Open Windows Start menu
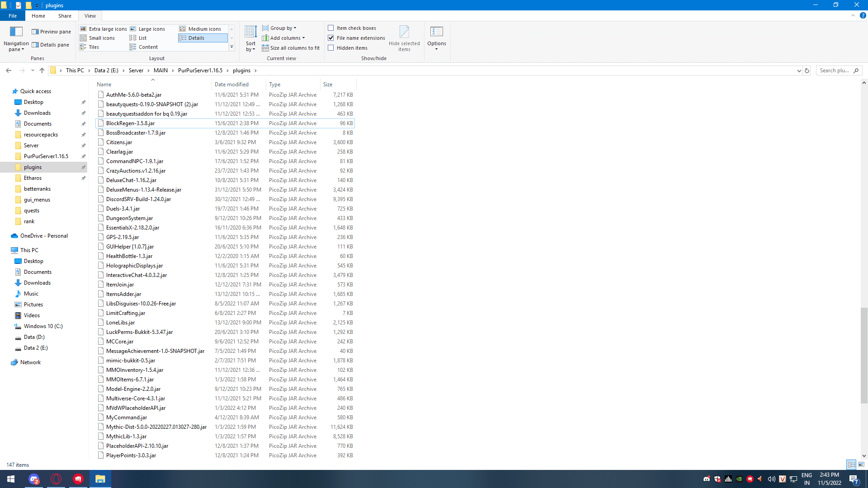 tap(11, 479)
